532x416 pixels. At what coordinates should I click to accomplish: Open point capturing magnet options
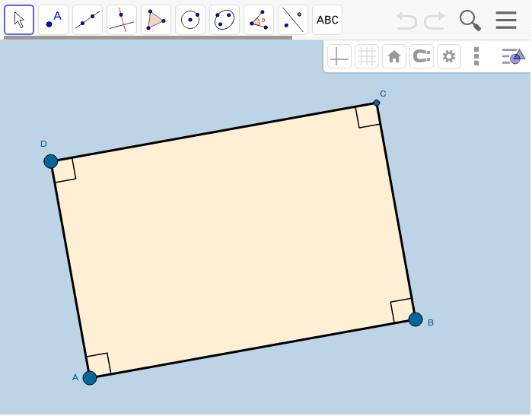pos(422,56)
